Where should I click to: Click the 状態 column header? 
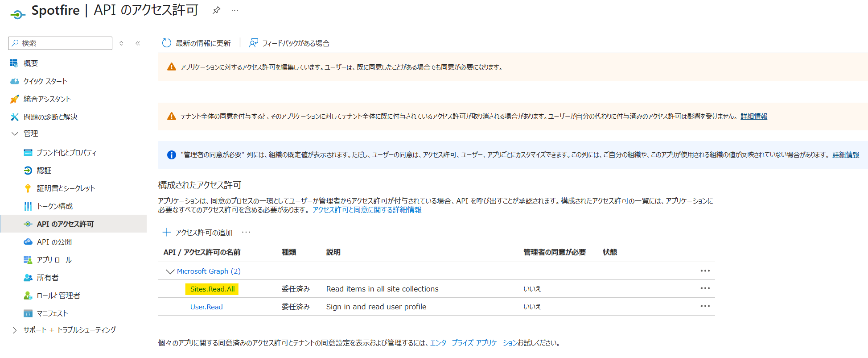610,252
